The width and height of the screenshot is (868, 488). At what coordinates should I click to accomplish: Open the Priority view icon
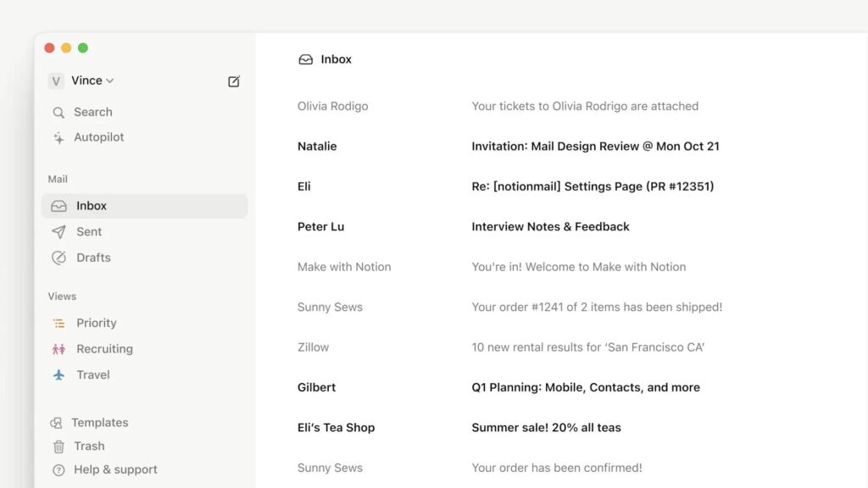(58, 323)
